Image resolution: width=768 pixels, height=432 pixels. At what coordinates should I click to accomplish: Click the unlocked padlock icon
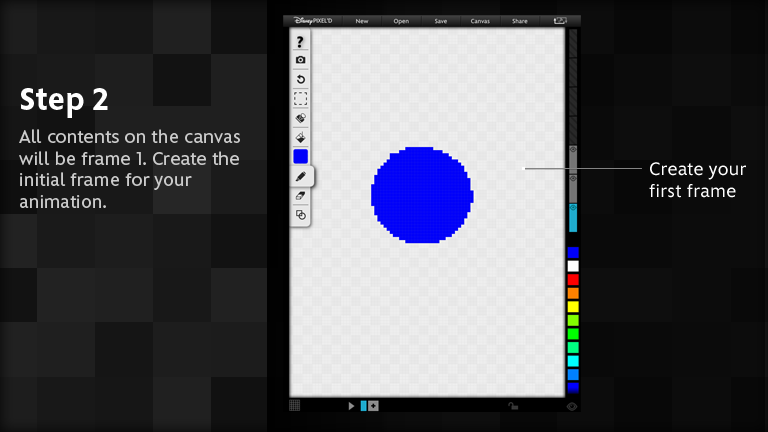[513, 406]
